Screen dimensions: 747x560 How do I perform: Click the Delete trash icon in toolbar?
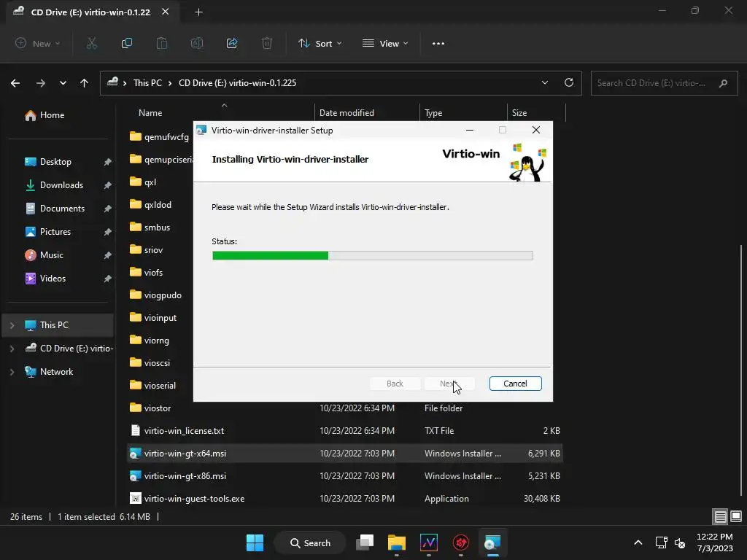[x=267, y=43]
